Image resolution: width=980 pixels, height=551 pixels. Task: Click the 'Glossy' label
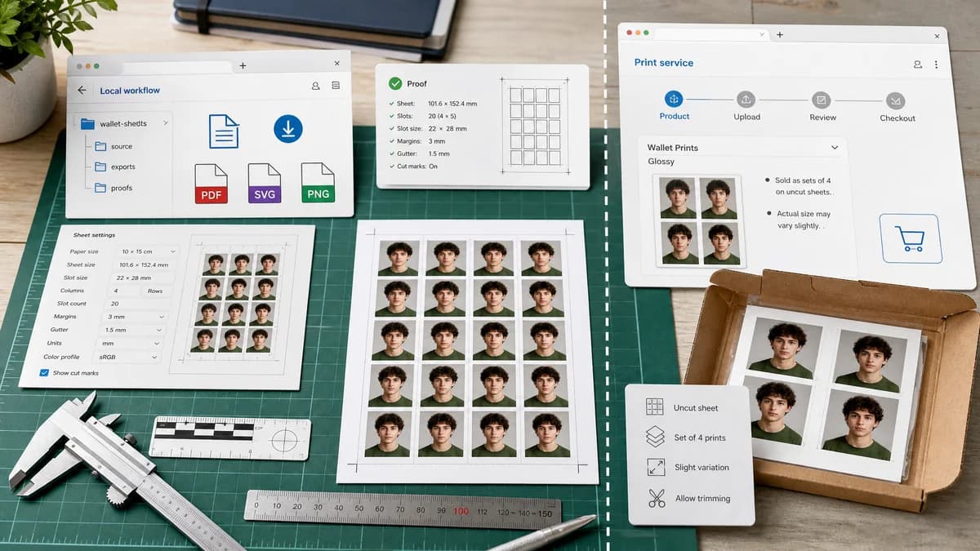click(x=661, y=162)
